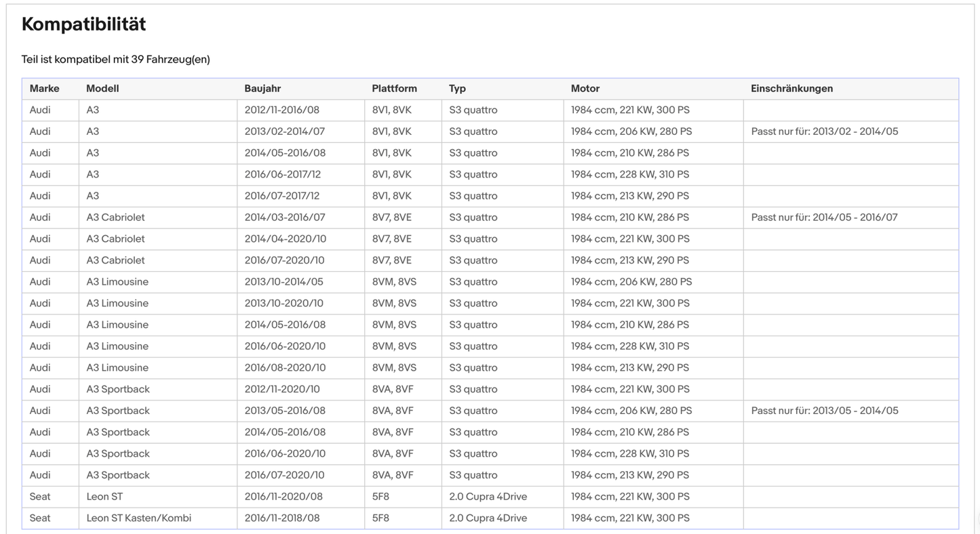Click the Einschränkungen column header
The height and width of the screenshot is (534, 980).
(791, 89)
